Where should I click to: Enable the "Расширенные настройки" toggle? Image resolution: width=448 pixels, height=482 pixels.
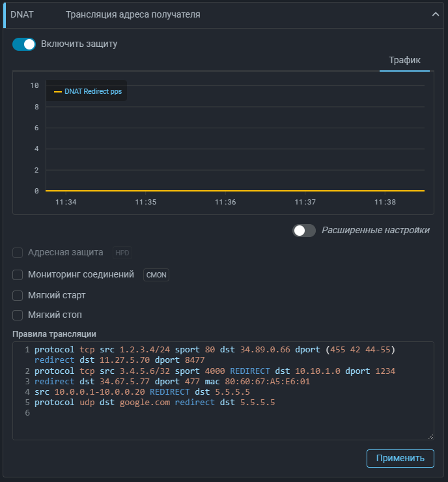(x=303, y=231)
